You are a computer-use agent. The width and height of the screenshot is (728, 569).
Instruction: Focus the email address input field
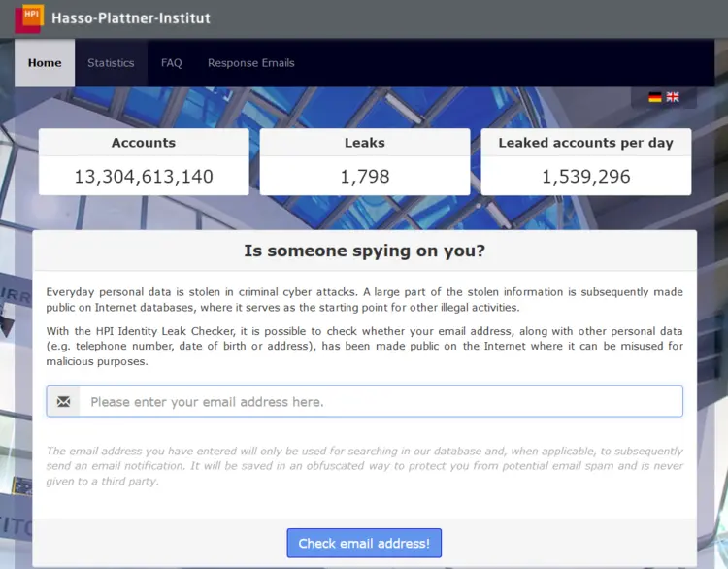379,402
